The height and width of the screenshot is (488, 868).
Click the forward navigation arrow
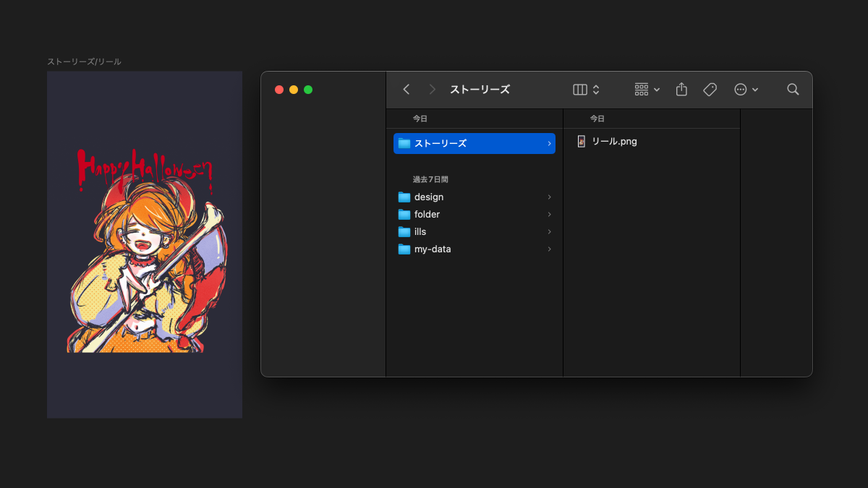[x=433, y=90]
